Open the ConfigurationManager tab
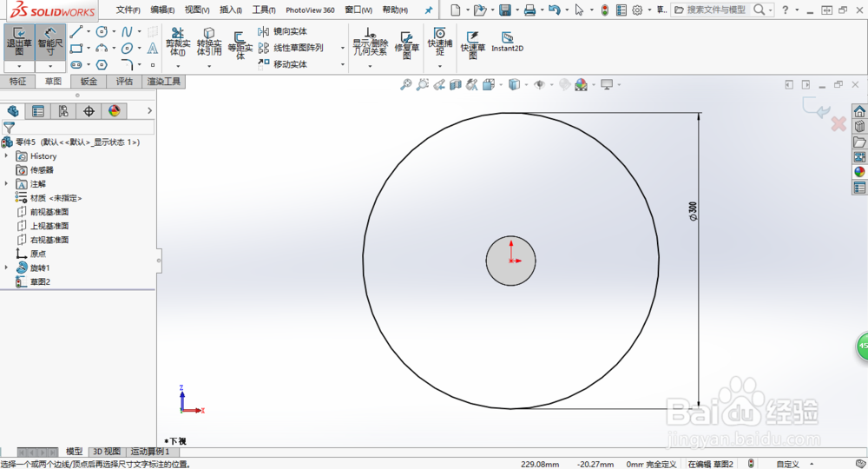Viewport: 868px width, 469px height. pyautogui.click(x=63, y=111)
